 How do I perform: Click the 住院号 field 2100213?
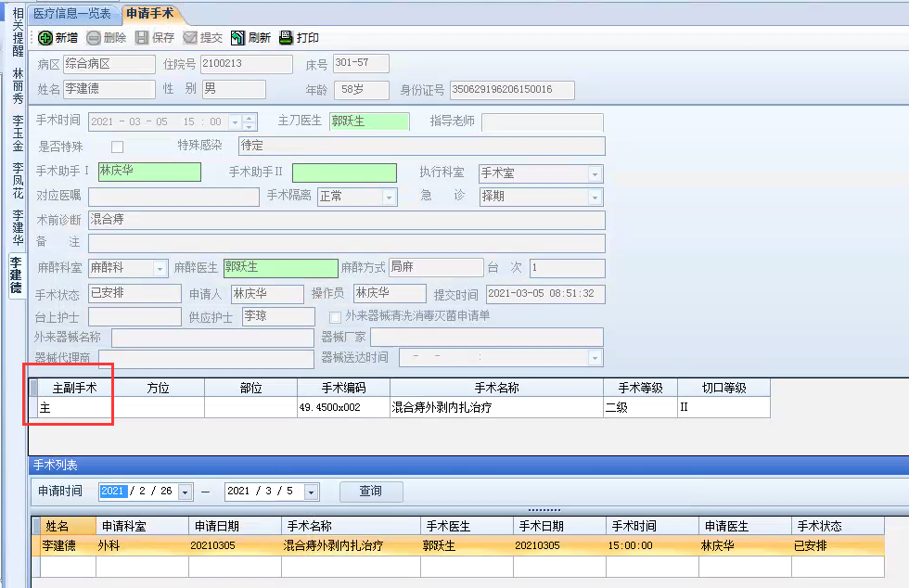tap(247, 64)
